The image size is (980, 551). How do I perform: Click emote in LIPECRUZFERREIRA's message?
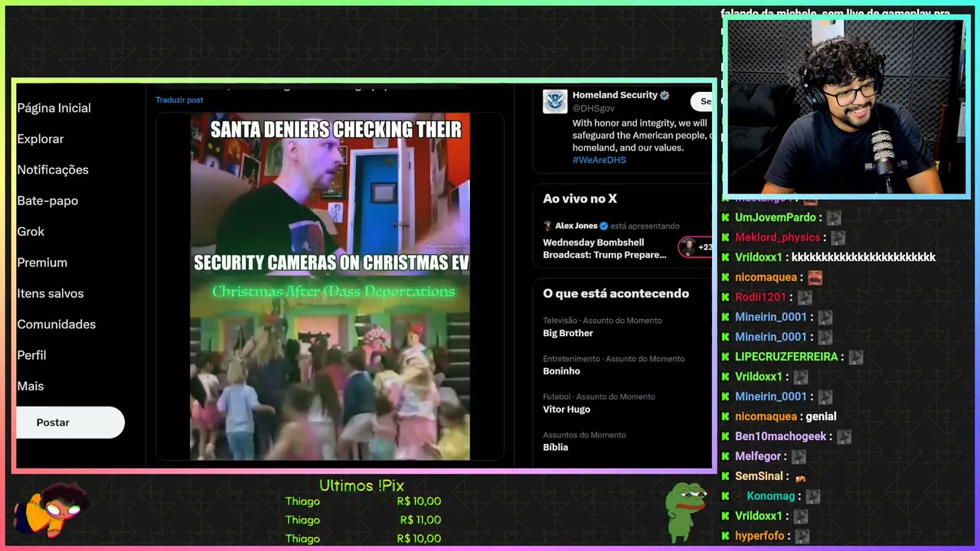pos(856,357)
